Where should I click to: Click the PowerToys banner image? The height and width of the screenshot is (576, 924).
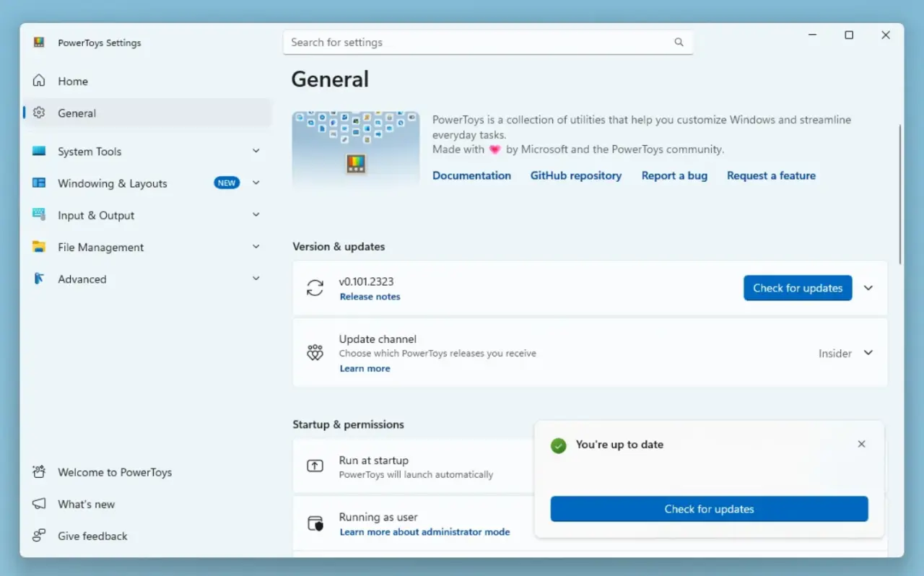point(356,149)
